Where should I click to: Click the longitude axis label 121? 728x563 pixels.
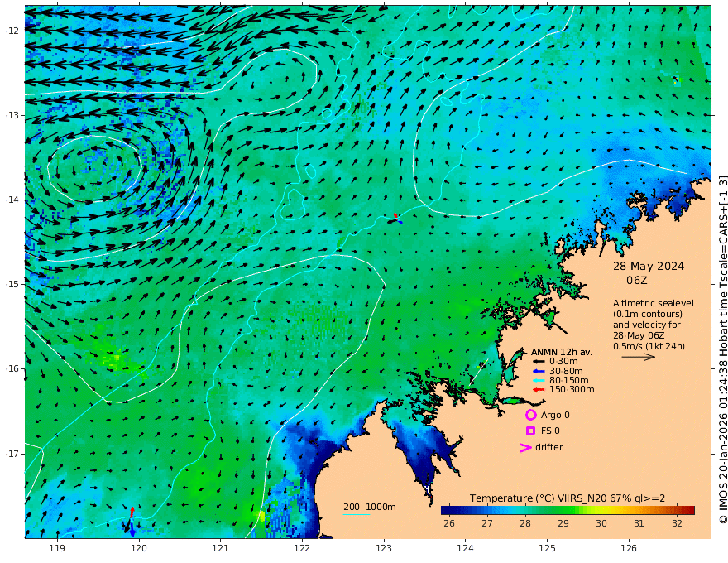pyautogui.click(x=220, y=548)
